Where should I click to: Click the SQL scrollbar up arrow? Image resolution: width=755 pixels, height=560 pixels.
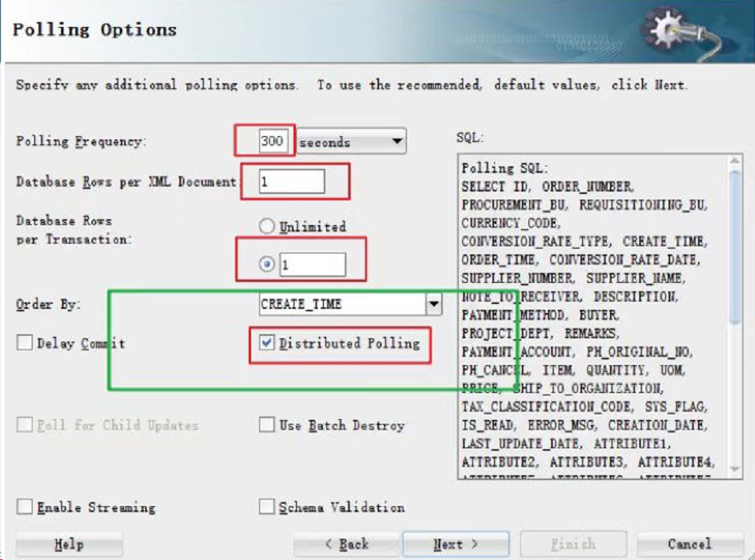[x=735, y=161]
